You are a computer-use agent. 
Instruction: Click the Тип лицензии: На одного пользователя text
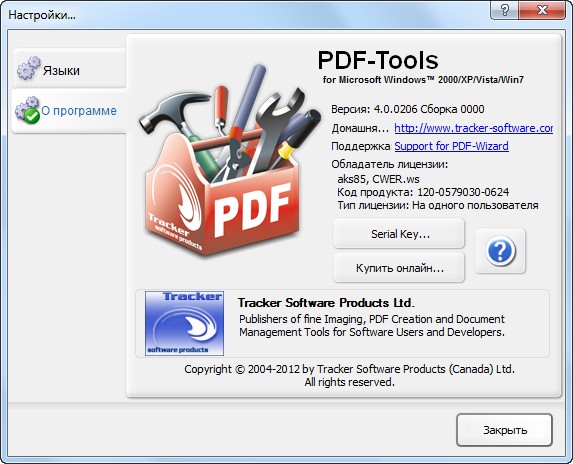(x=437, y=205)
